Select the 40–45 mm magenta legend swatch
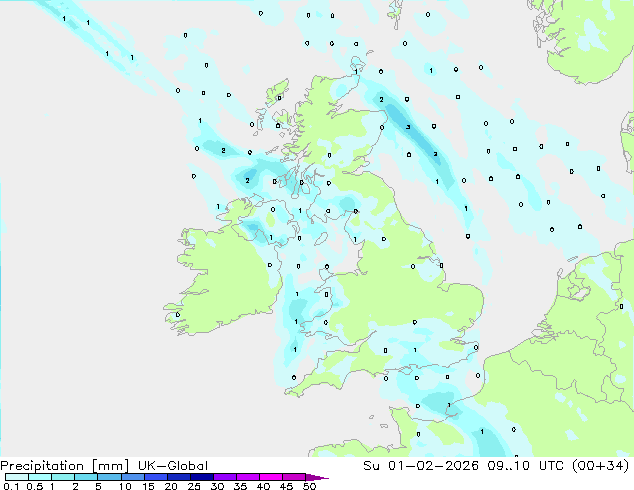Image resolution: width=634 pixels, height=490 pixels. (x=271, y=477)
